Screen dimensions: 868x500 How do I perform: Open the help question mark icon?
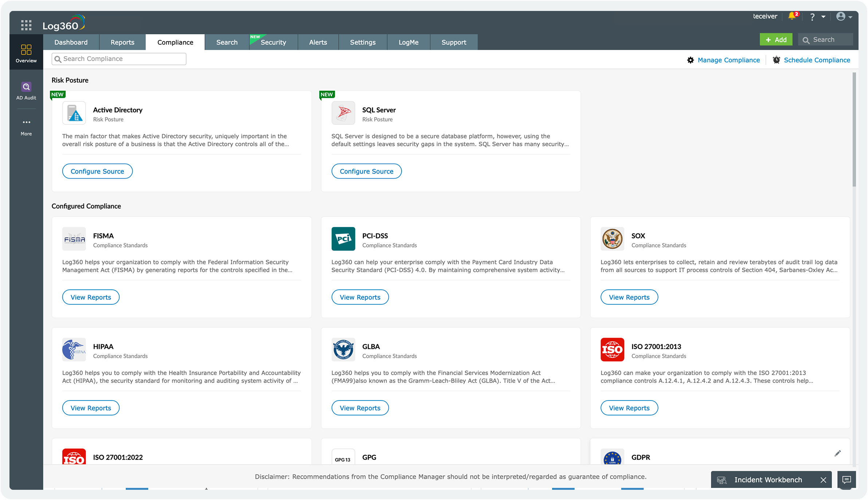[812, 17]
